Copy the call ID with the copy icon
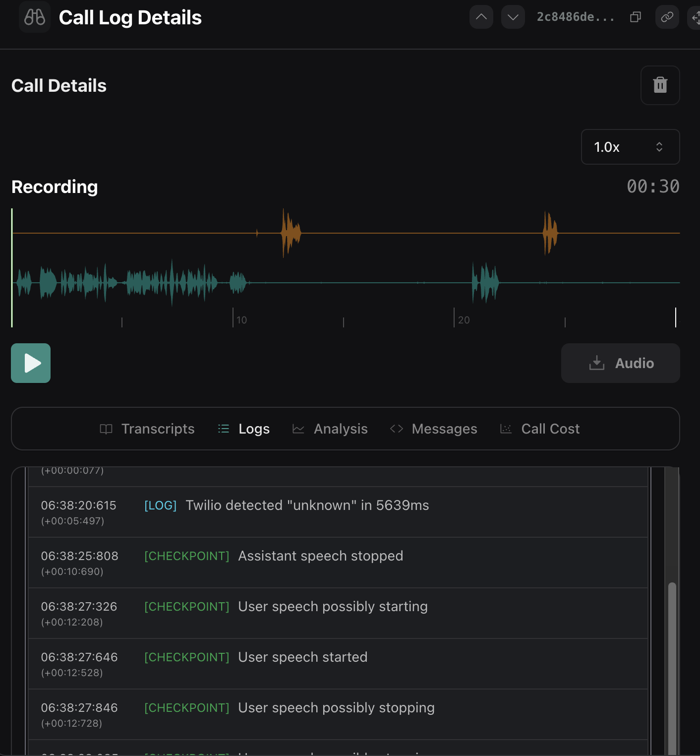 tap(636, 17)
